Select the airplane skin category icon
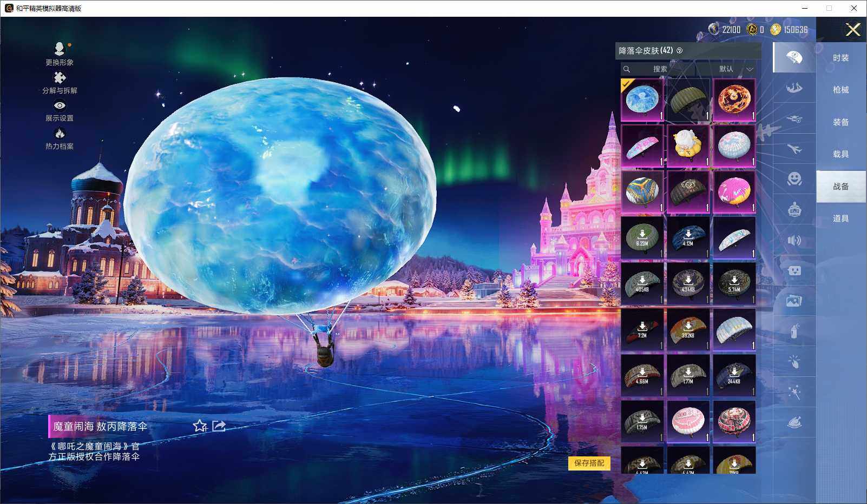 (x=794, y=149)
